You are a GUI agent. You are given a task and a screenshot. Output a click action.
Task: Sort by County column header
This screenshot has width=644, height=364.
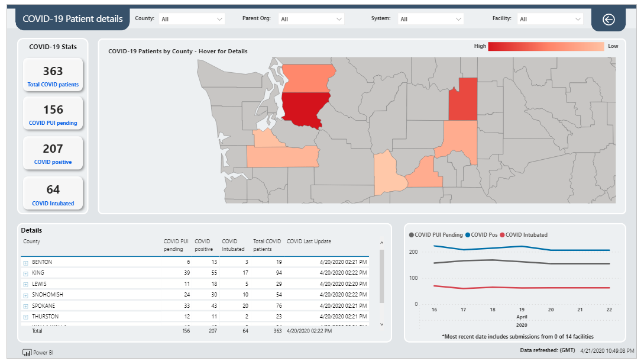tap(31, 241)
